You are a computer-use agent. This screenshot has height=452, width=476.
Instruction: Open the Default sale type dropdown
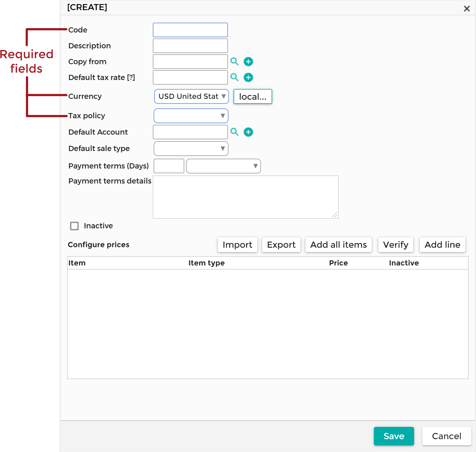(x=191, y=149)
